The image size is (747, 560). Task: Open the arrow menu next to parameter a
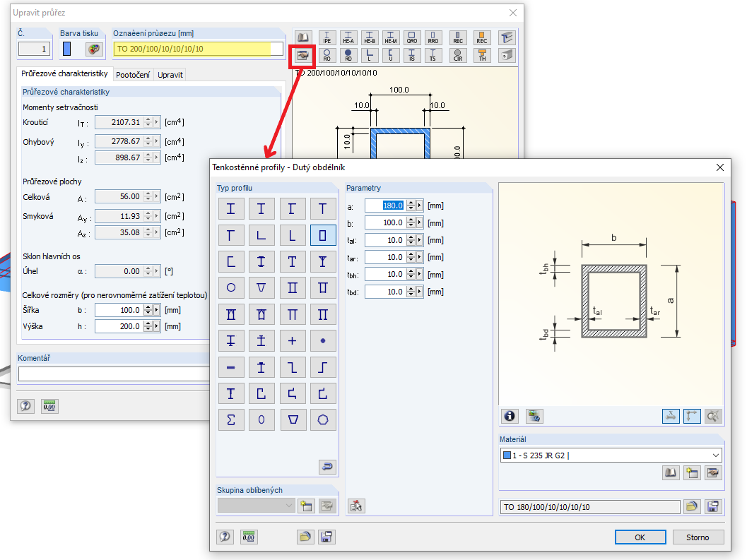419,205
